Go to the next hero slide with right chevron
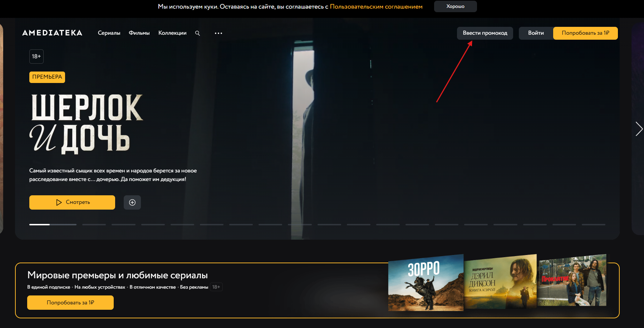The image size is (644, 328). click(639, 129)
